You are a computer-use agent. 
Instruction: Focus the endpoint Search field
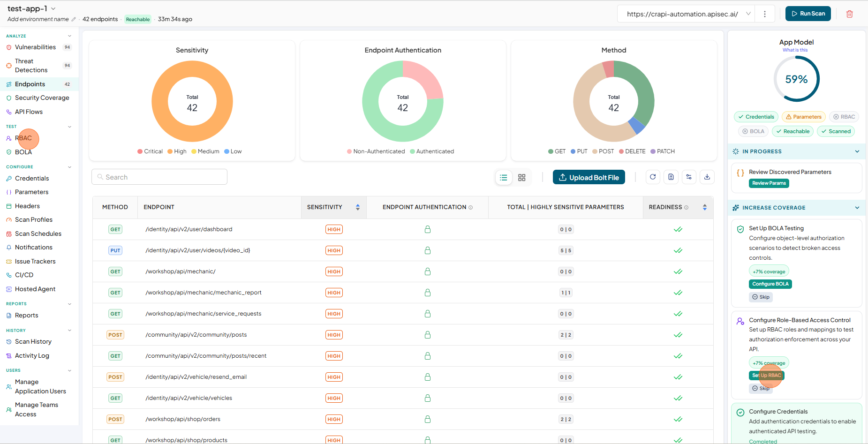159,177
